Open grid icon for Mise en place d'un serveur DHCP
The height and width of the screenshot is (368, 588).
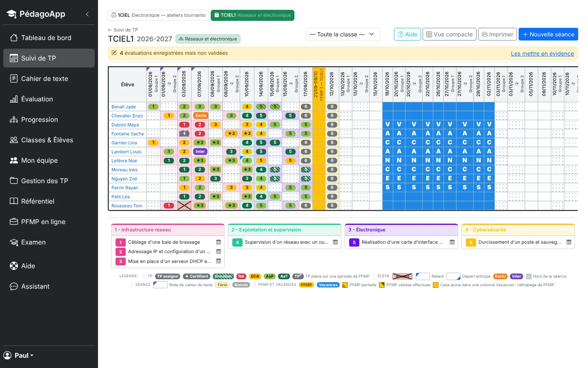[218, 261]
